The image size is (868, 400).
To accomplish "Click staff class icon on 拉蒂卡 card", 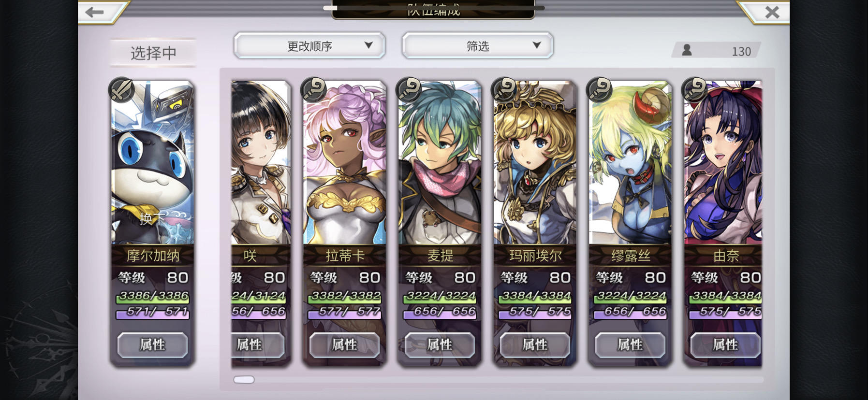I will tap(313, 90).
